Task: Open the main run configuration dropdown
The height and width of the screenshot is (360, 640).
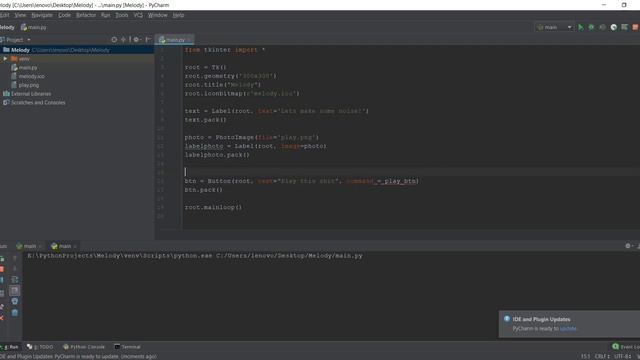Action: (x=554, y=27)
